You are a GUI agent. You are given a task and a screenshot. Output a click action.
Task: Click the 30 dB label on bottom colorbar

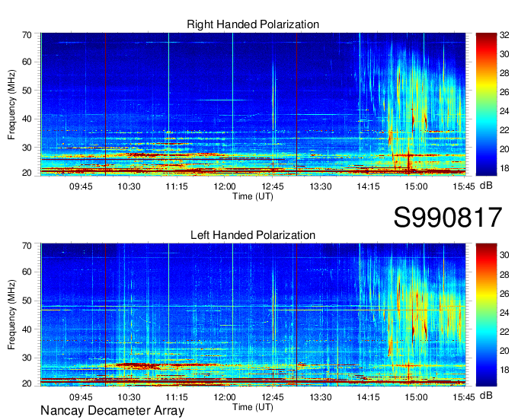[x=504, y=255]
